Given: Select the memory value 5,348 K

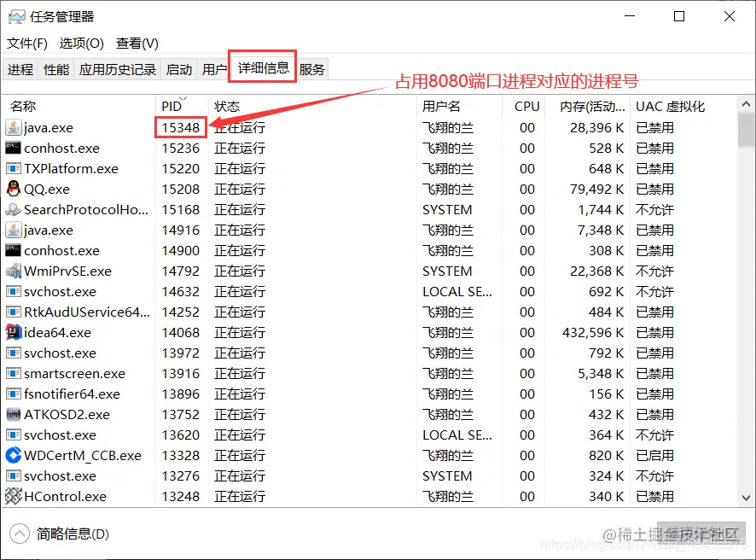Looking at the screenshot, I should tap(601, 373).
